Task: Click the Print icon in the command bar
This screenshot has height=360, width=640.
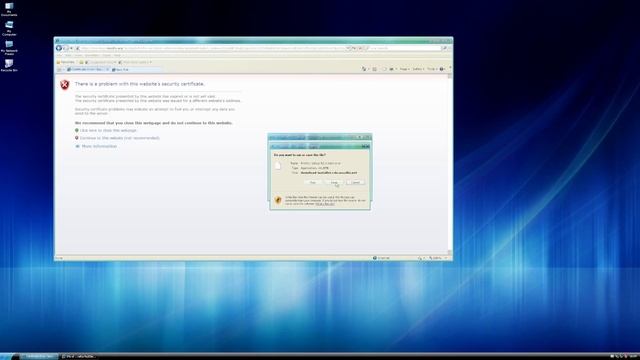Action: 392,69
